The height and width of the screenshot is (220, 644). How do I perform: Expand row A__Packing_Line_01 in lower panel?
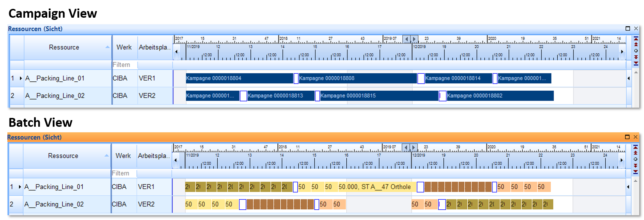click(x=20, y=187)
